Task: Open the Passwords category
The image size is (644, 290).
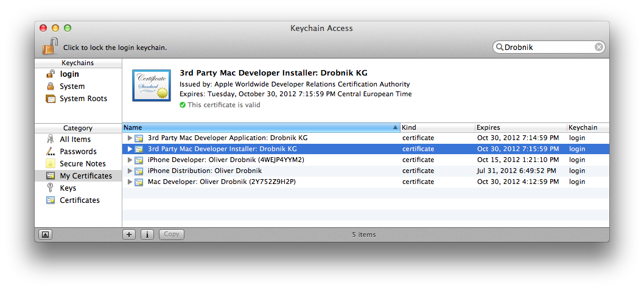Action: pos(78,151)
